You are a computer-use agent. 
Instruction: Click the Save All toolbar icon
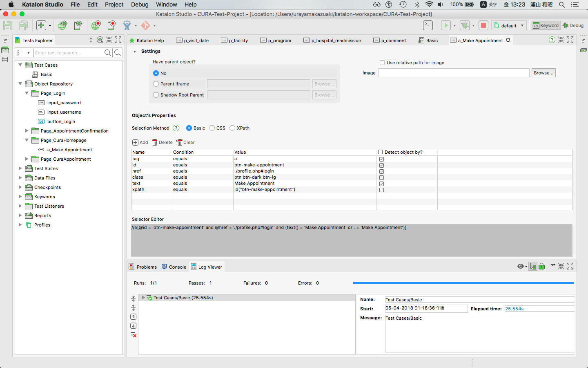point(23,25)
